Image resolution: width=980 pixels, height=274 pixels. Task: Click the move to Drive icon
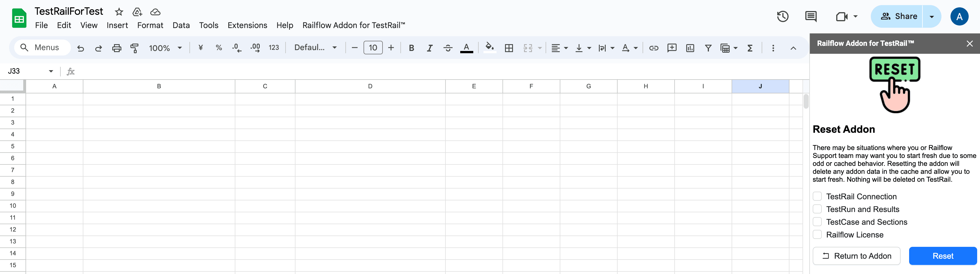(x=137, y=12)
